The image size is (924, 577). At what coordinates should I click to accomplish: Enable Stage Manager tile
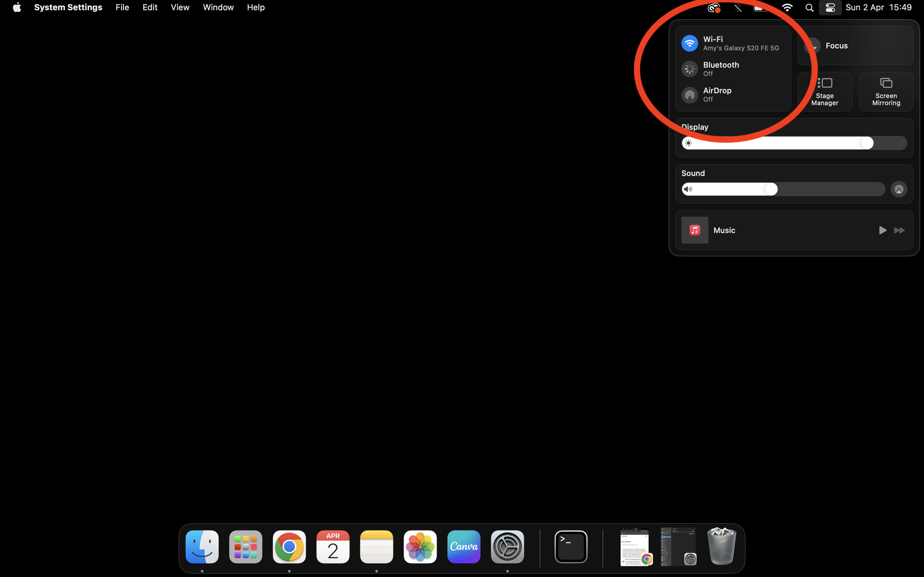[x=825, y=92]
